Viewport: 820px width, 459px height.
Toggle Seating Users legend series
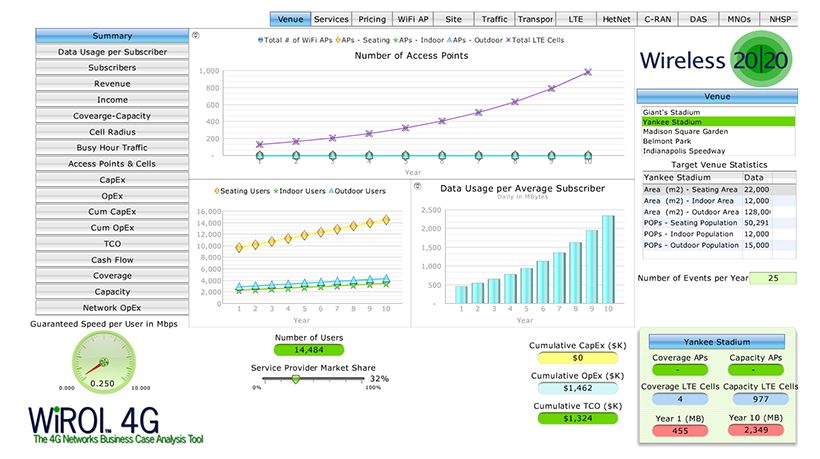point(242,191)
